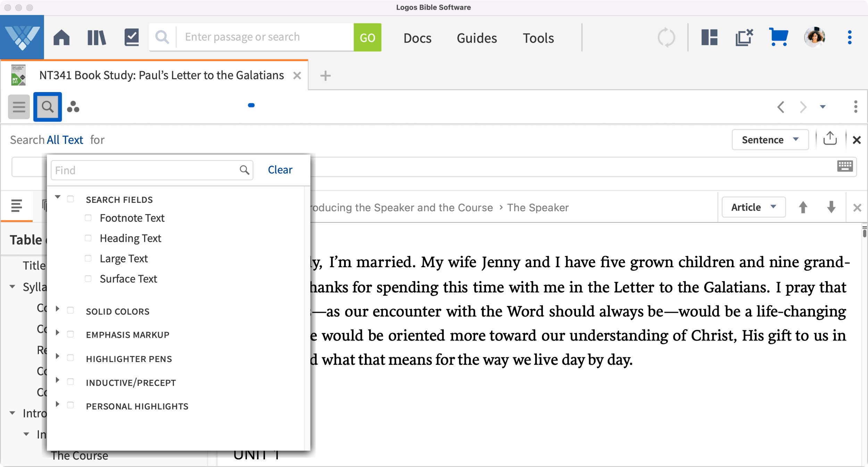Click the blue reading position indicator

coord(251,105)
